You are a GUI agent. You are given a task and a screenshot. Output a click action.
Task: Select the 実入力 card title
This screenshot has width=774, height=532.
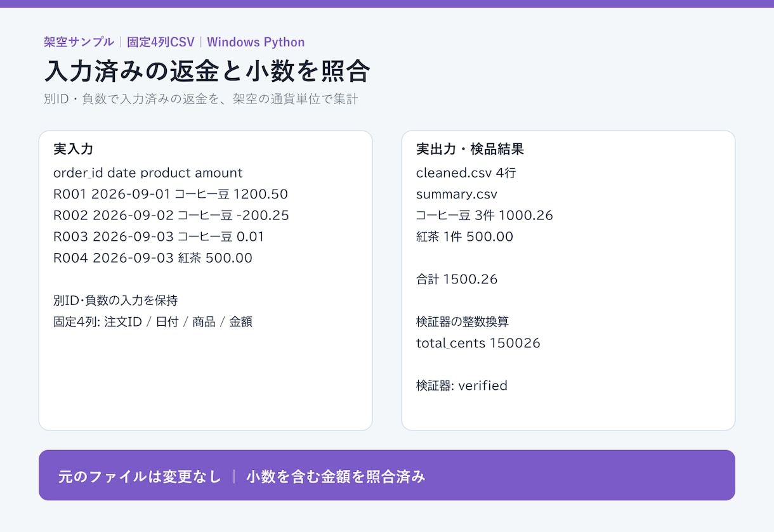coord(74,149)
